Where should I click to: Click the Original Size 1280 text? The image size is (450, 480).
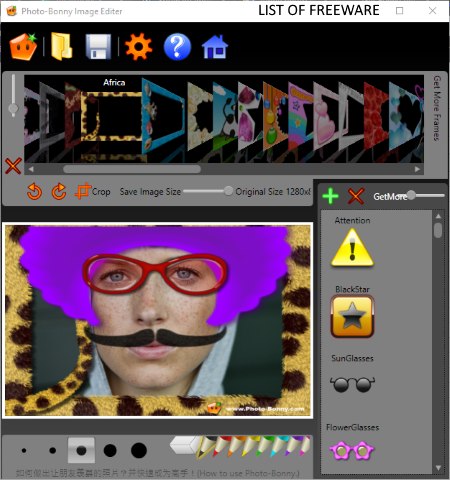(x=273, y=192)
